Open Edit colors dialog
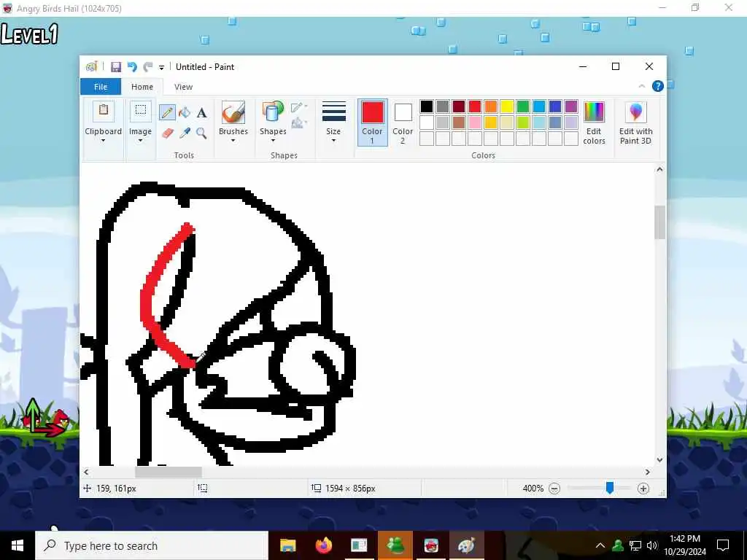 (x=594, y=122)
